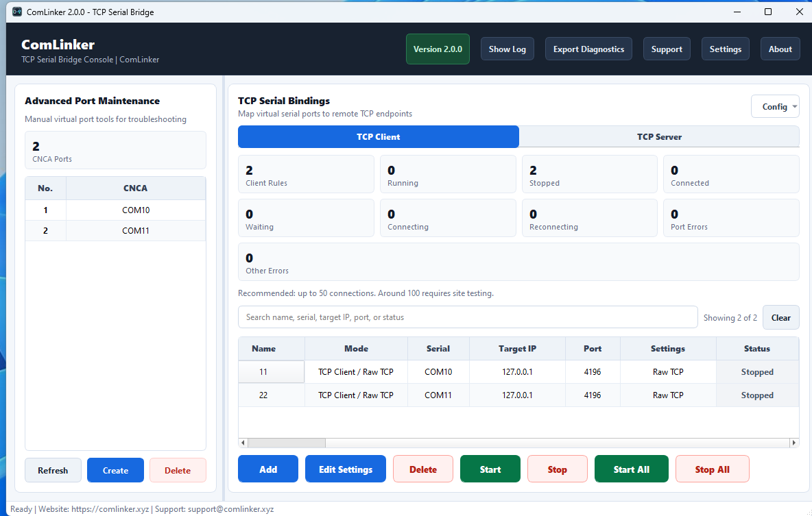Image resolution: width=812 pixels, height=516 pixels.
Task: Stop All bindings
Action: point(712,469)
